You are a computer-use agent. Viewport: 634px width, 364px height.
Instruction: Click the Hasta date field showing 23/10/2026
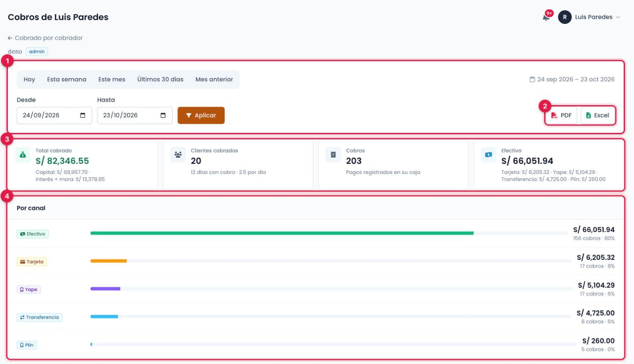pyautogui.click(x=134, y=115)
